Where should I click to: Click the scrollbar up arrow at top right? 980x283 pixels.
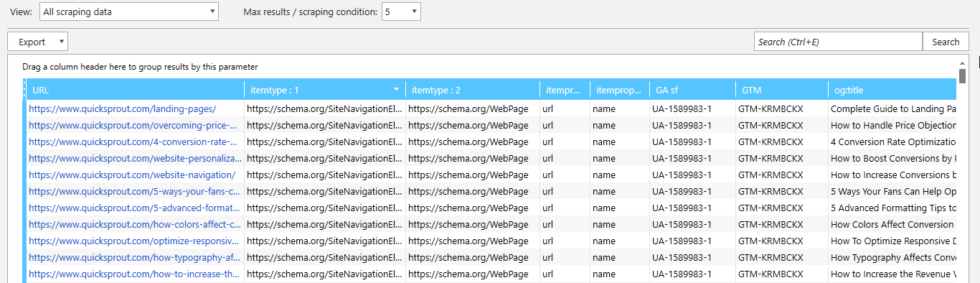963,63
